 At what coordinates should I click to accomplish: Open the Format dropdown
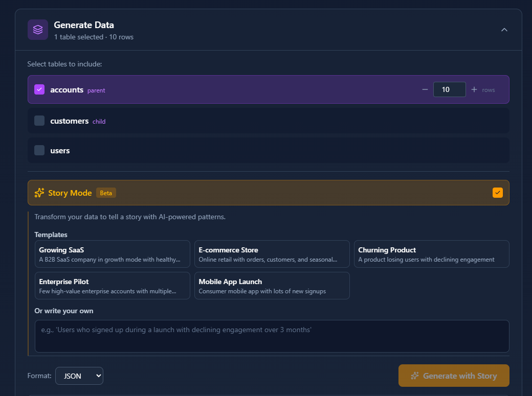79,376
